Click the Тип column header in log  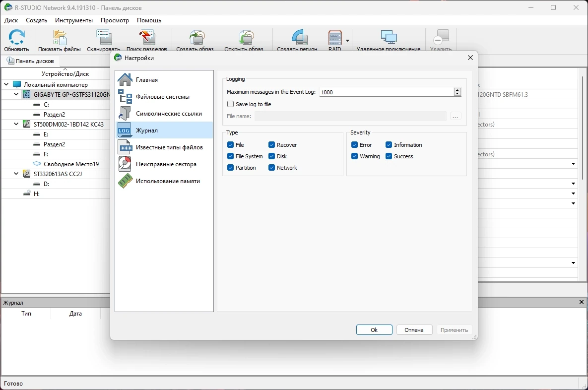click(26, 314)
